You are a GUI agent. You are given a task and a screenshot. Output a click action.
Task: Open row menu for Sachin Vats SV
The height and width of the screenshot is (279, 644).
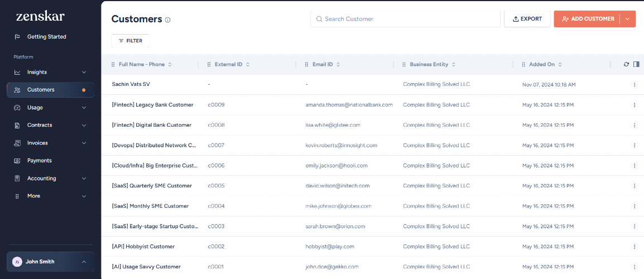pyautogui.click(x=635, y=85)
